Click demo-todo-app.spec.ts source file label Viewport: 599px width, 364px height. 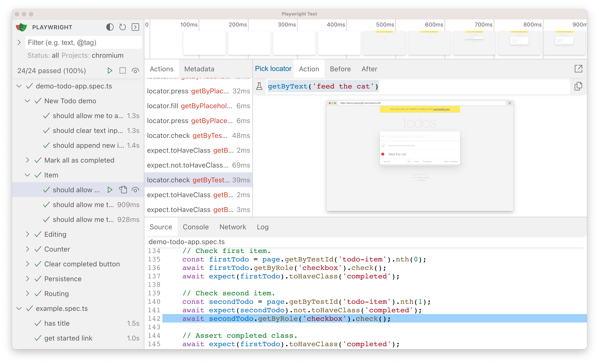point(187,242)
